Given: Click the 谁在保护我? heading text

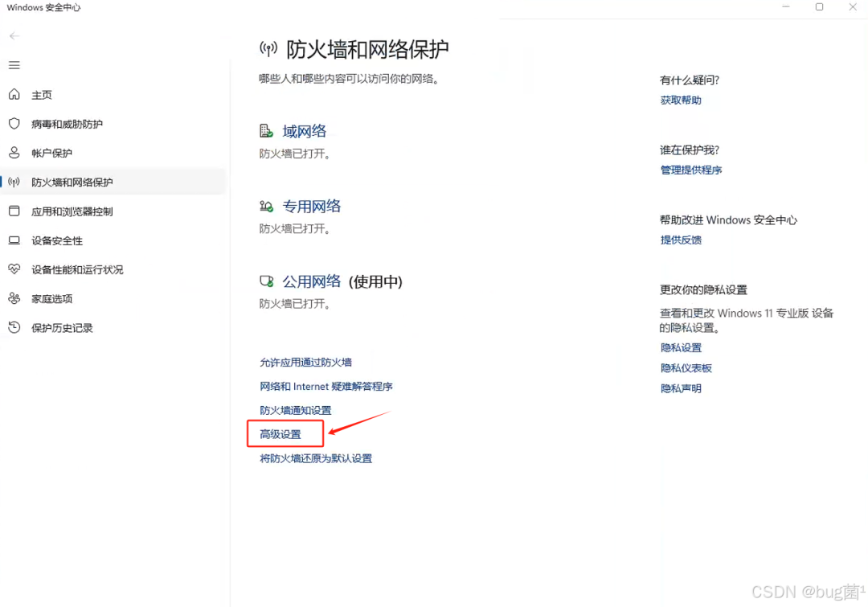Looking at the screenshot, I should click(690, 150).
